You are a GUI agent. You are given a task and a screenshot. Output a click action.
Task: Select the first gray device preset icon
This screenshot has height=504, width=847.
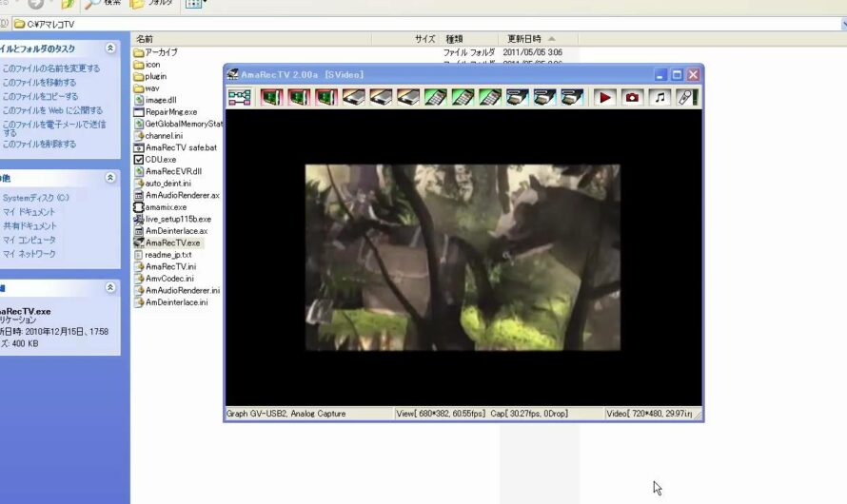pyautogui.click(x=354, y=97)
